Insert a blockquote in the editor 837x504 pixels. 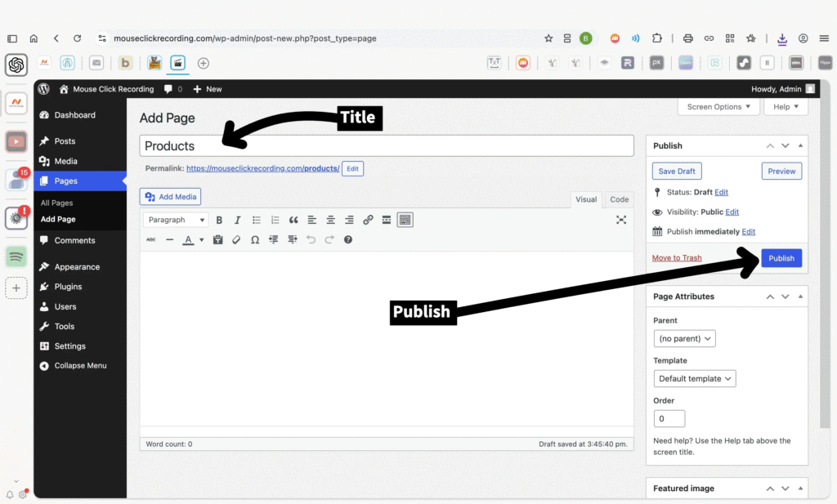[293, 220]
